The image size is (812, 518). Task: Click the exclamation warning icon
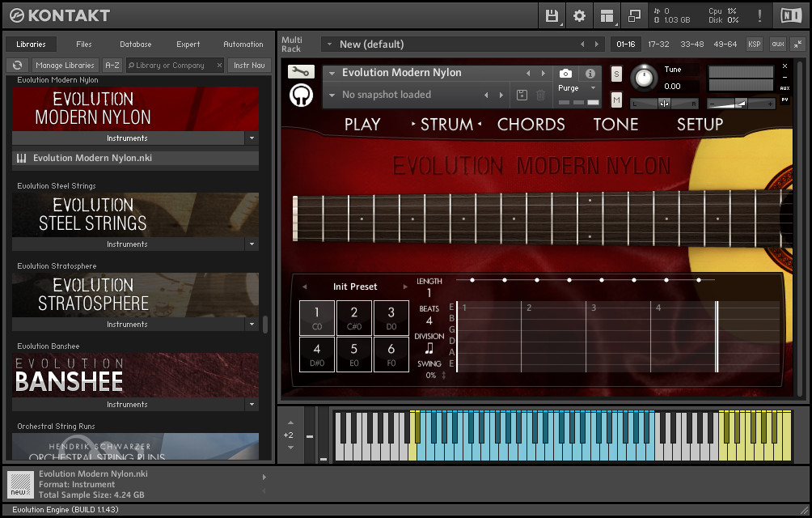pyautogui.click(x=759, y=16)
